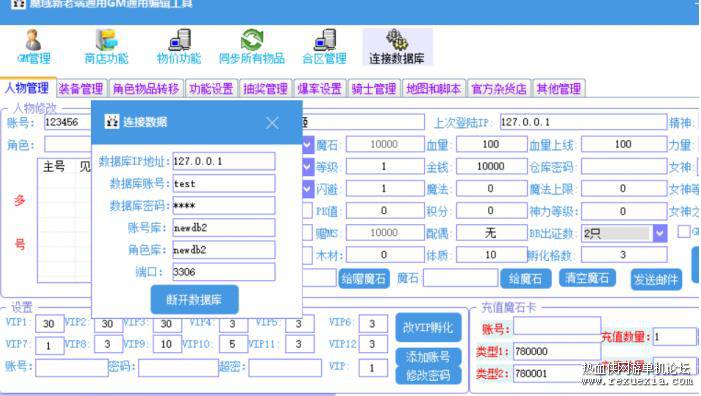
Task: Click the 端口 field showing 3306
Action: [224, 272]
